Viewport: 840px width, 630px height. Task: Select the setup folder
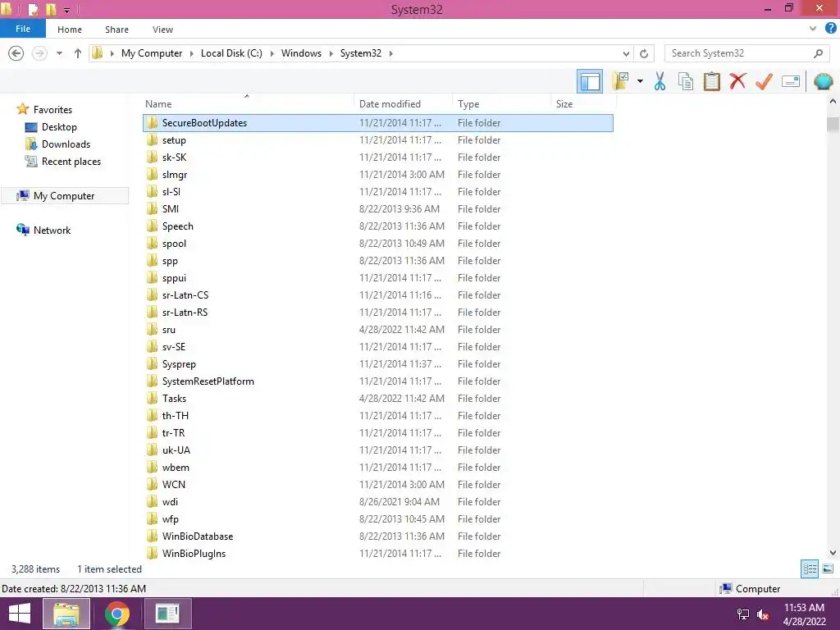[377, 139]
